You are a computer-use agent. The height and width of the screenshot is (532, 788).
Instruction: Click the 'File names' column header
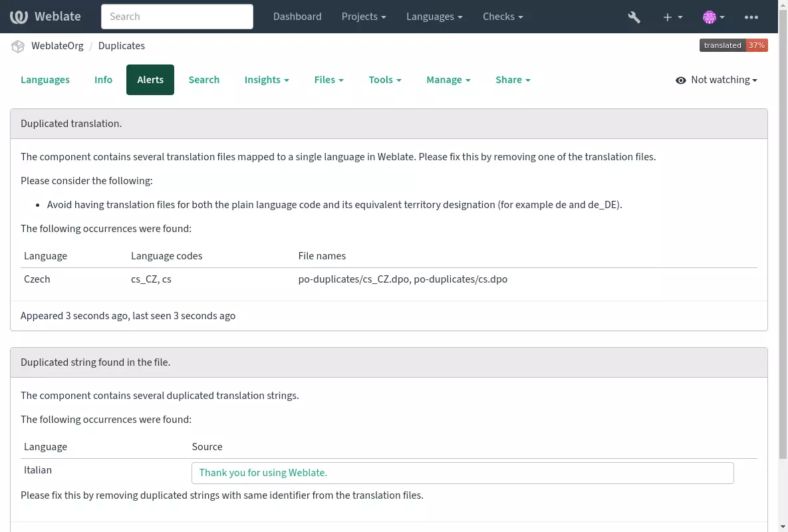point(322,256)
